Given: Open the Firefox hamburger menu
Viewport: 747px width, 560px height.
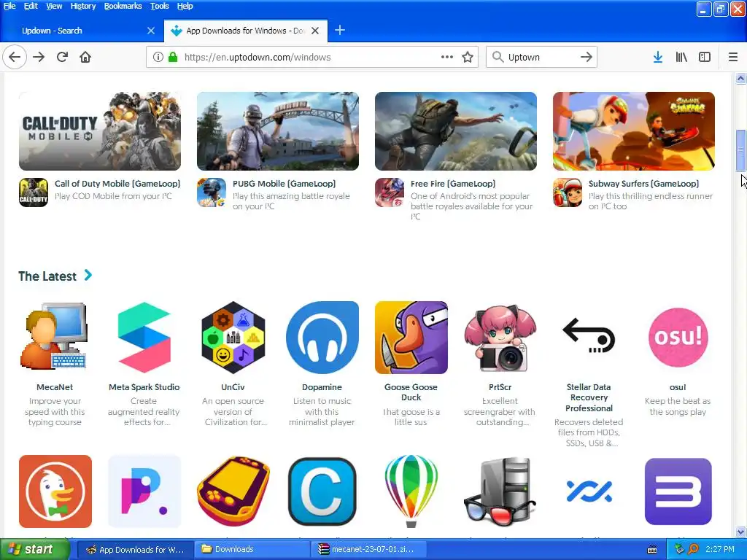Looking at the screenshot, I should pyautogui.click(x=733, y=57).
